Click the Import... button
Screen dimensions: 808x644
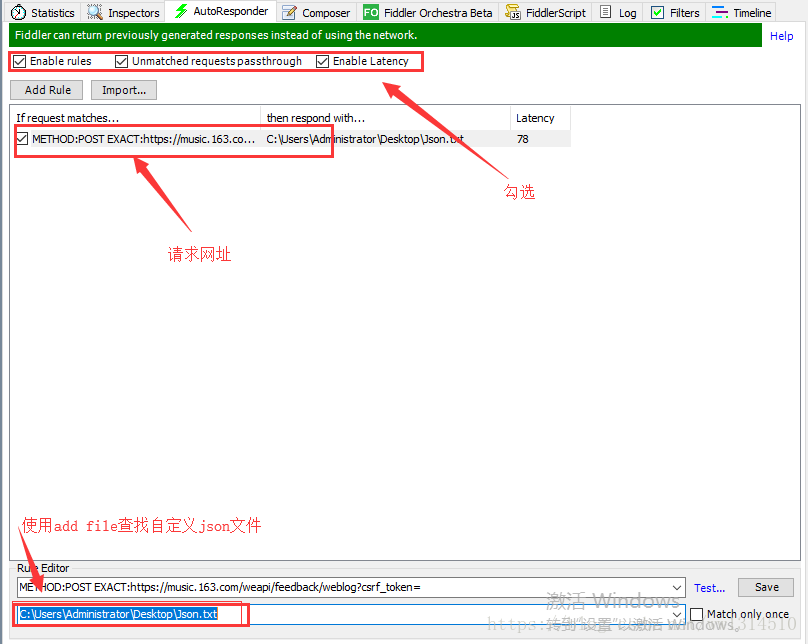[x=124, y=90]
